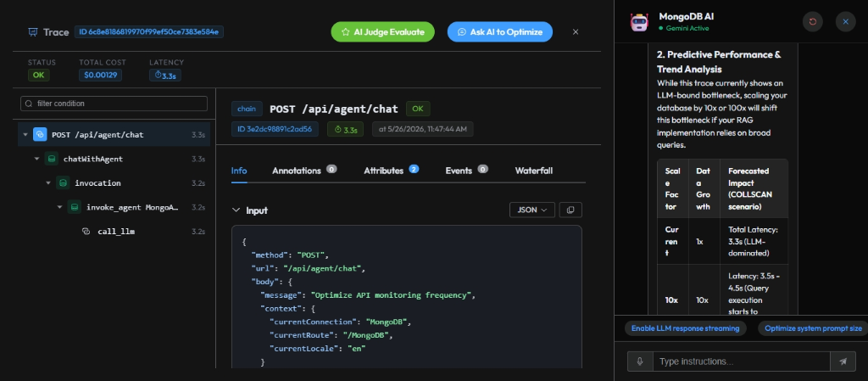868x381 pixels.
Task: Reset the MongoDB AI conversation
Action: [x=813, y=21]
